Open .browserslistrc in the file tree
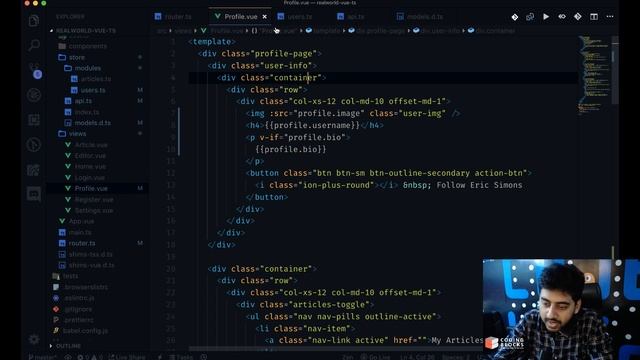 pyautogui.click(x=81, y=287)
